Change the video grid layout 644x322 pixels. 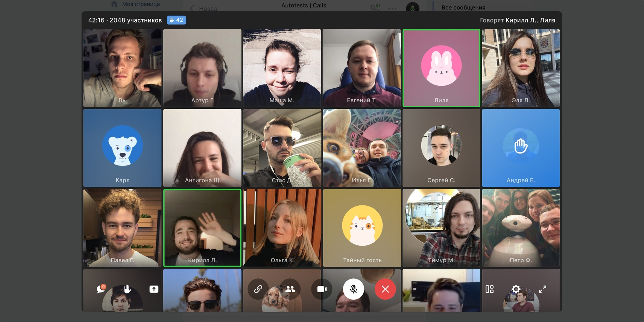point(489,289)
